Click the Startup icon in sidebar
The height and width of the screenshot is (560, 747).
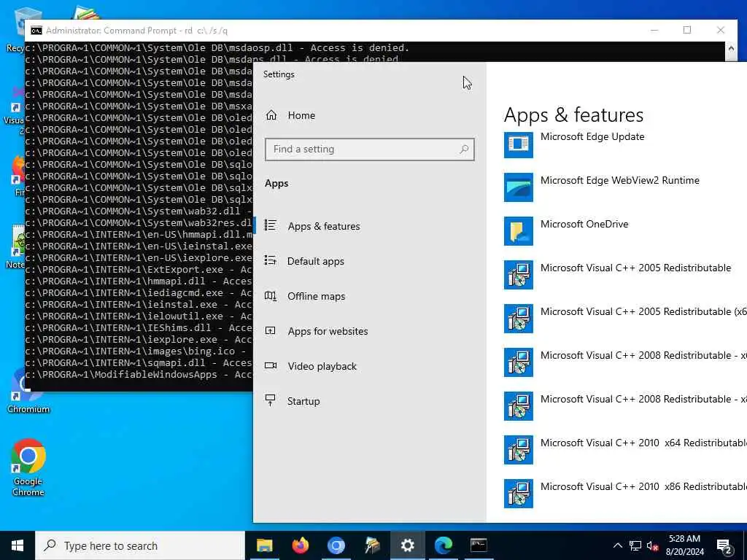click(x=270, y=400)
